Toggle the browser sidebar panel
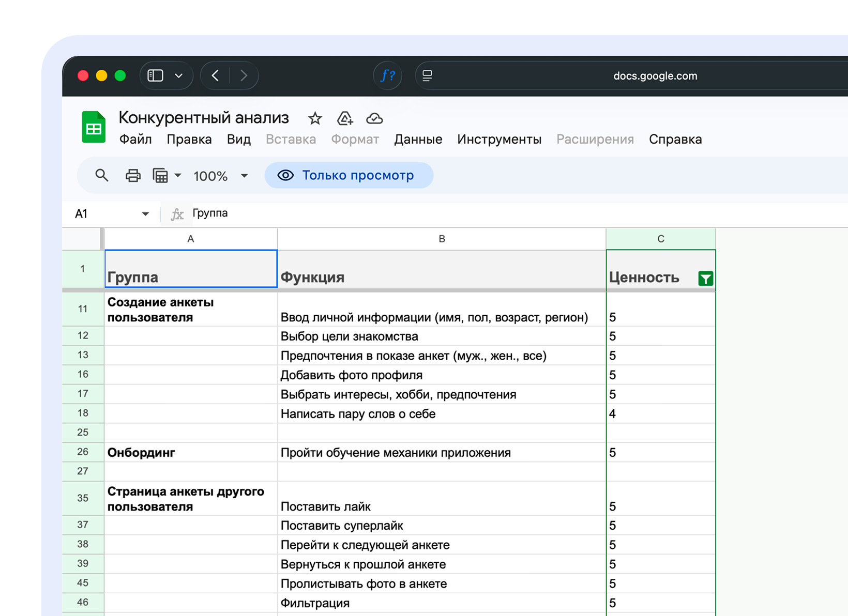The height and width of the screenshot is (616, 848). [156, 76]
